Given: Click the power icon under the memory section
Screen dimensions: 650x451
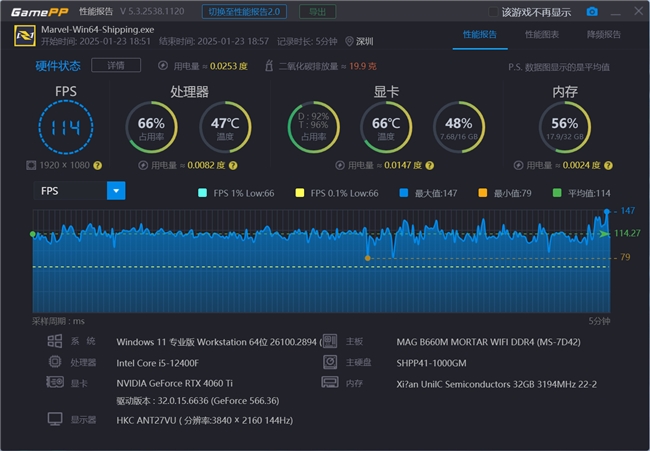Looking at the screenshot, I should pyautogui.click(x=518, y=165).
